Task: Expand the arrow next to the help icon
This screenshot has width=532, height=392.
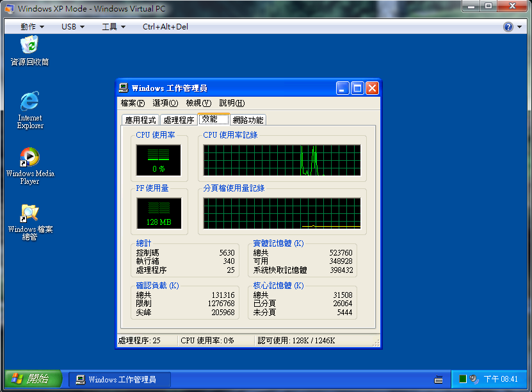Action: (519, 27)
